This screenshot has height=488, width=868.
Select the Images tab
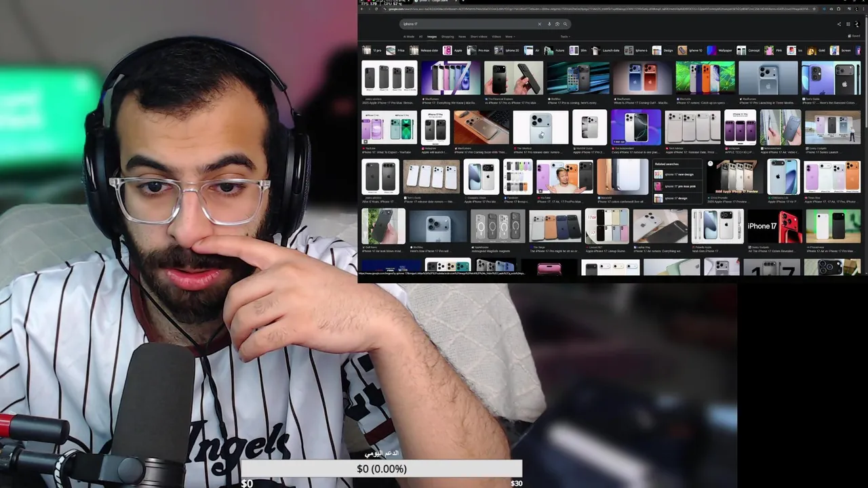tap(432, 37)
